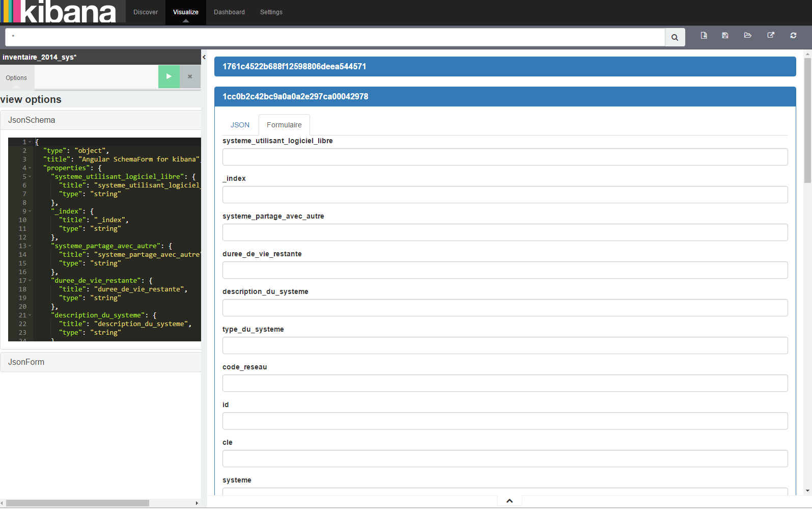Click the 'systeme' field label

pyautogui.click(x=237, y=480)
